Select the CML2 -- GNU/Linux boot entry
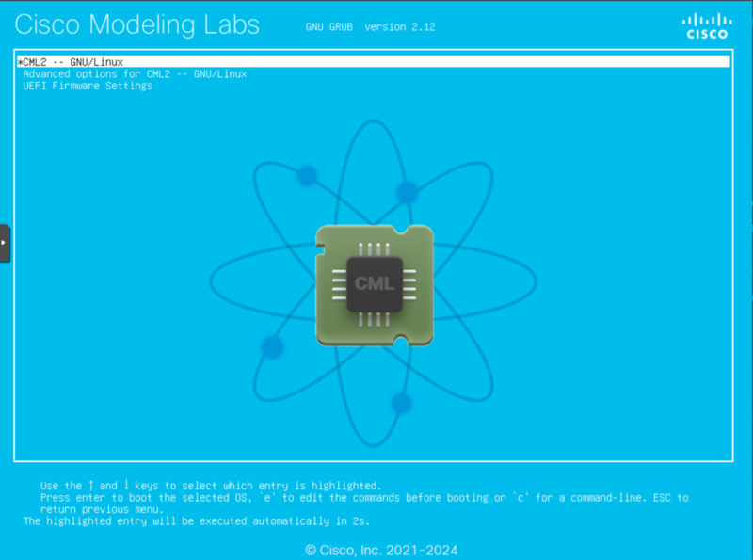 [373, 61]
